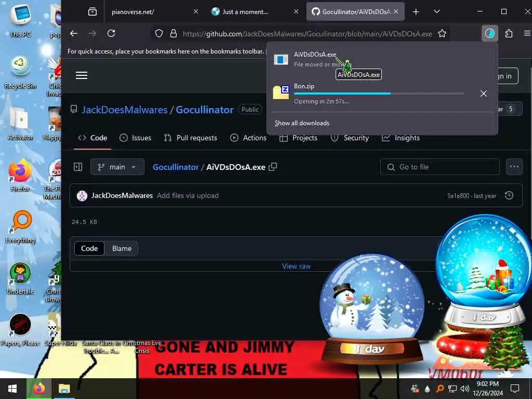Close the Gocullinator GitHub tab
Screen dimensions: 532x399
pyautogui.click(x=396, y=11)
